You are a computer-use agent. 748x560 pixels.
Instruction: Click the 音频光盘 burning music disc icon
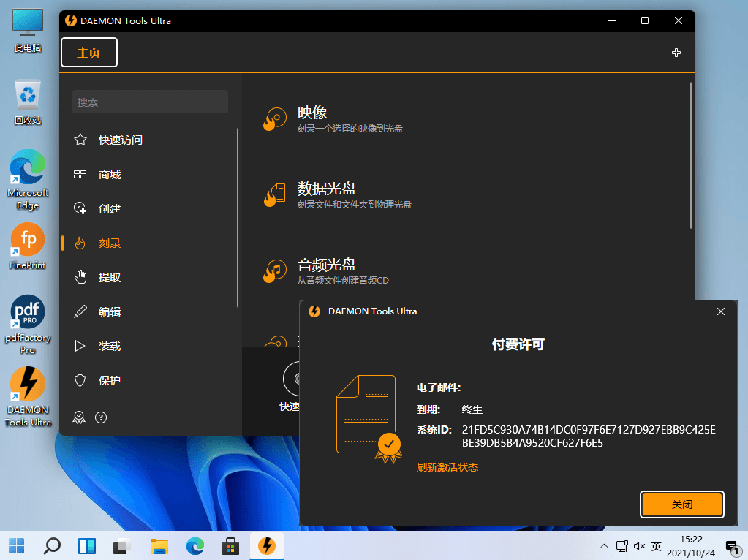point(275,271)
